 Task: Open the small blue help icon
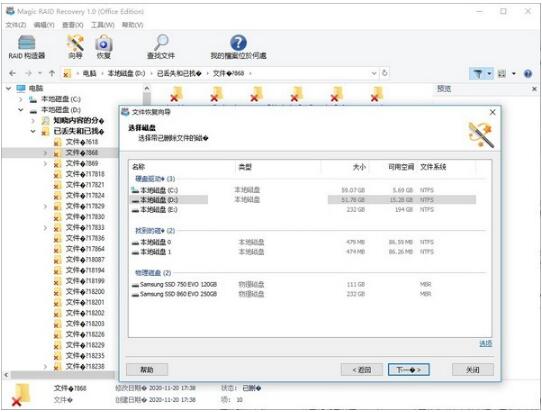528,74
